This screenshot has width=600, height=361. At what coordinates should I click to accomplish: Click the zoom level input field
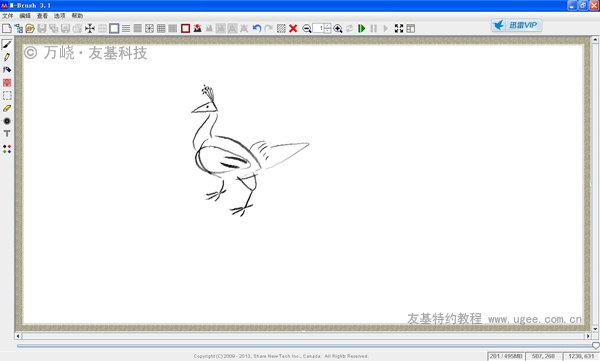tap(318, 28)
